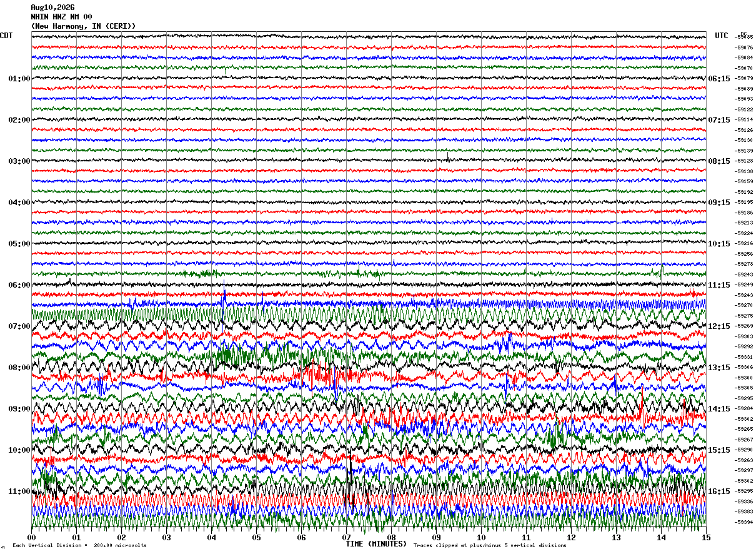Click the 10 minute tick label
The width and height of the screenshot is (756, 554).
click(x=481, y=537)
